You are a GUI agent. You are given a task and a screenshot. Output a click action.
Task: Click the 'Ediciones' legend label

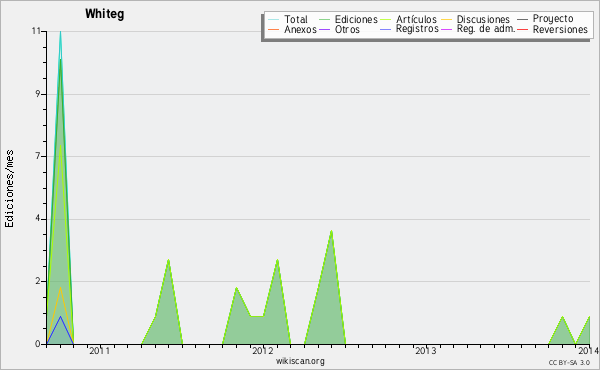click(x=356, y=19)
